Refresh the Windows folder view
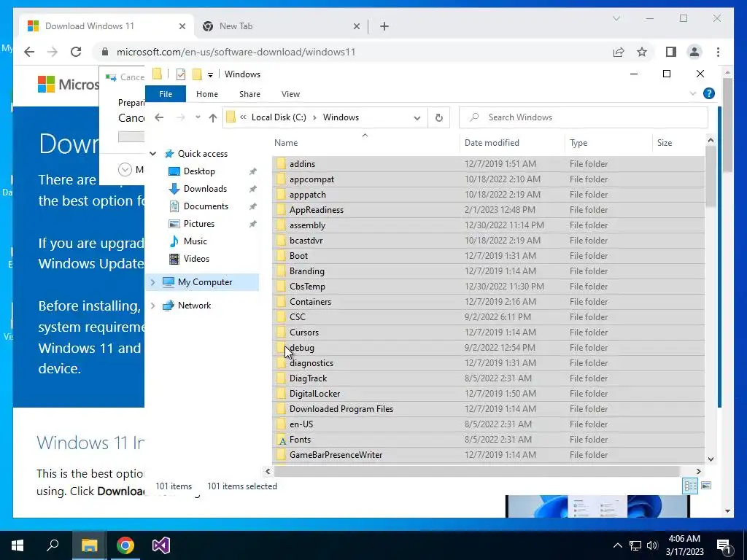The image size is (747, 560). (x=438, y=117)
